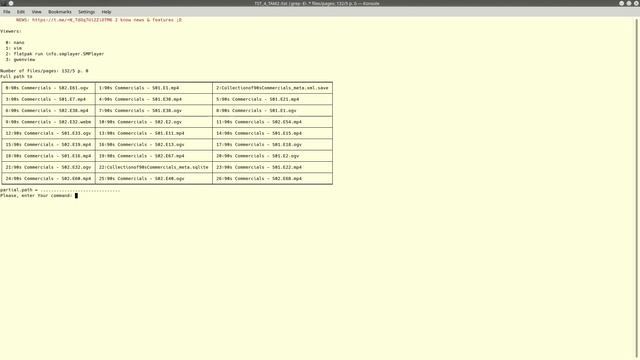Click table cell 3: 90s Commercials S01.E7.mp4

(x=48, y=99)
